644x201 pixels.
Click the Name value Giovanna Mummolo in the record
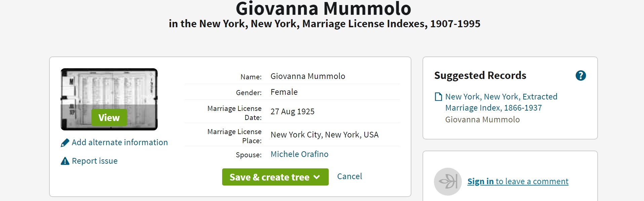[308, 76]
